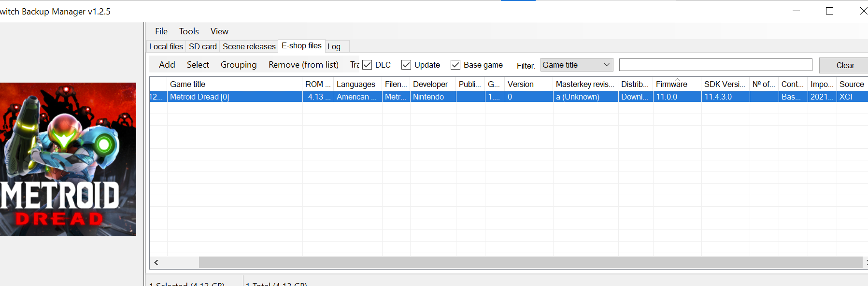Open the View menu

pyautogui.click(x=219, y=31)
